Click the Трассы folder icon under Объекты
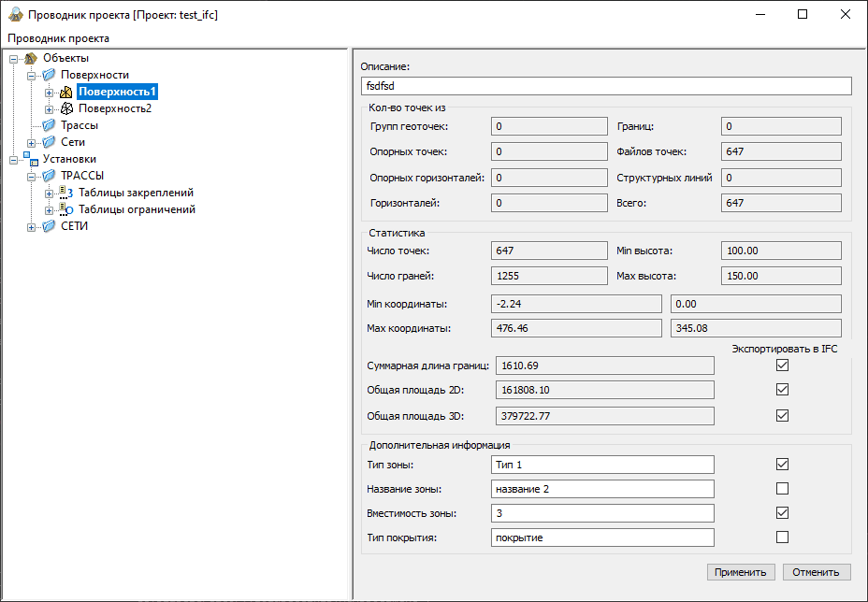The height and width of the screenshot is (602, 868). (49, 125)
